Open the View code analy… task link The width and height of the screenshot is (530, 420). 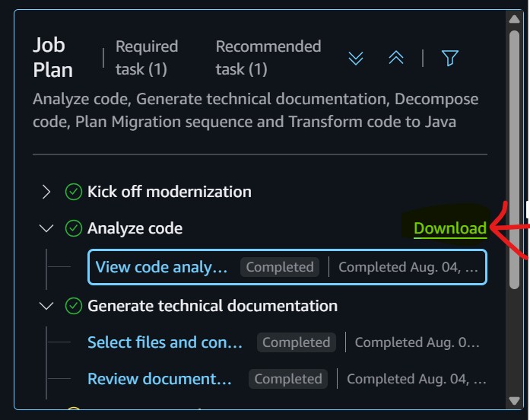pyautogui.click(x=161, y=267)
